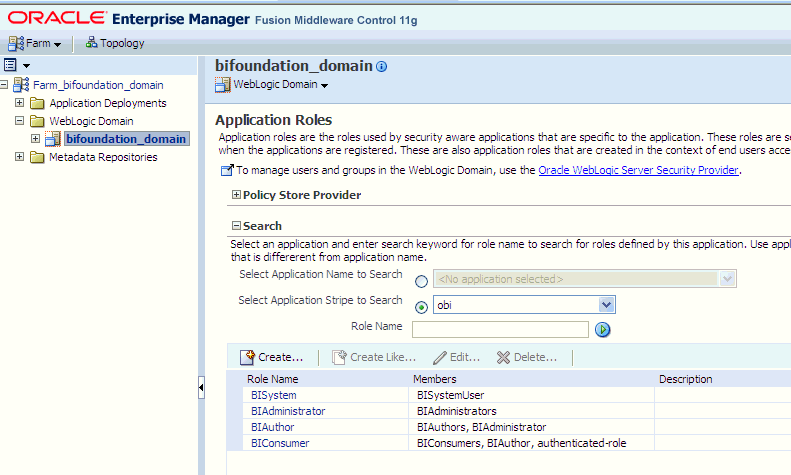Click the Create... button
Image resolution: width=791 pixels, height=475 pixels.
point(272,357)
